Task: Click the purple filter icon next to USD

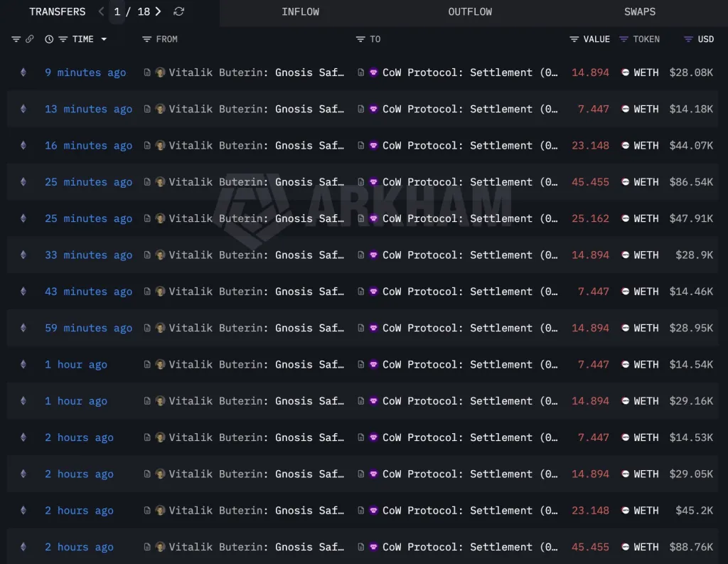Action: (687, 39)
